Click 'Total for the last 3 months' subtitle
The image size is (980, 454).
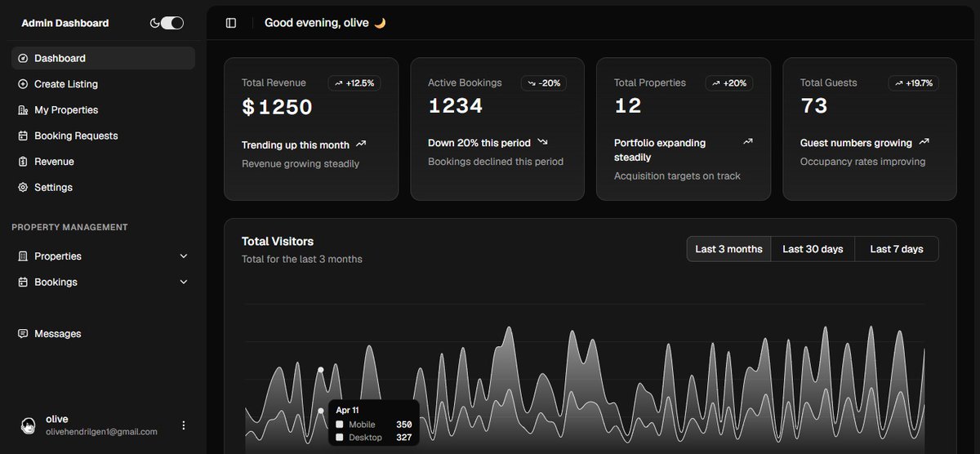pos(302,259)
